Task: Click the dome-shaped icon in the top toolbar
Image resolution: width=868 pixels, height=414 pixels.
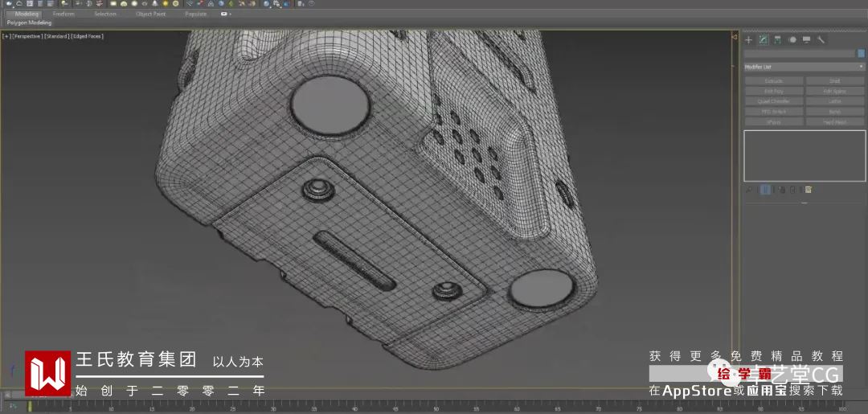Action: pos(124,4)
